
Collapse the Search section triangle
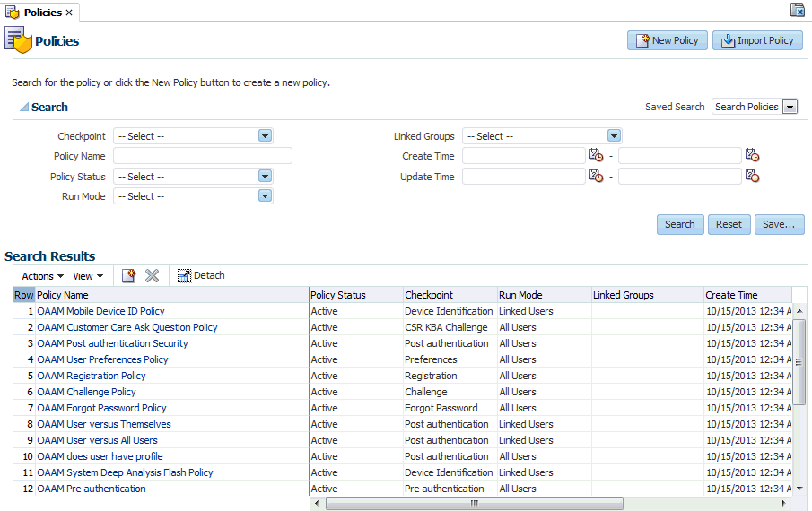[x=24, y=107]
